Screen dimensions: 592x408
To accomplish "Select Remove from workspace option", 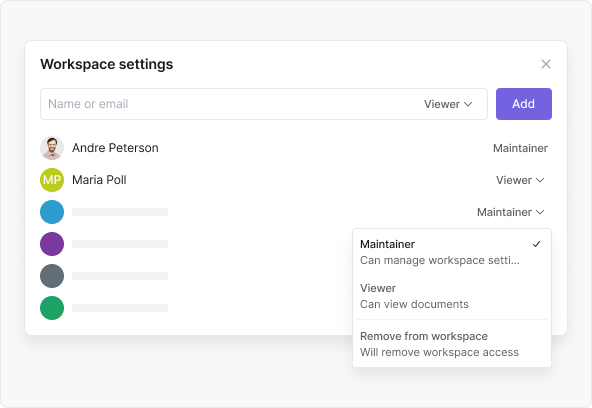I will pyautogui.click(x=452, y=344).
